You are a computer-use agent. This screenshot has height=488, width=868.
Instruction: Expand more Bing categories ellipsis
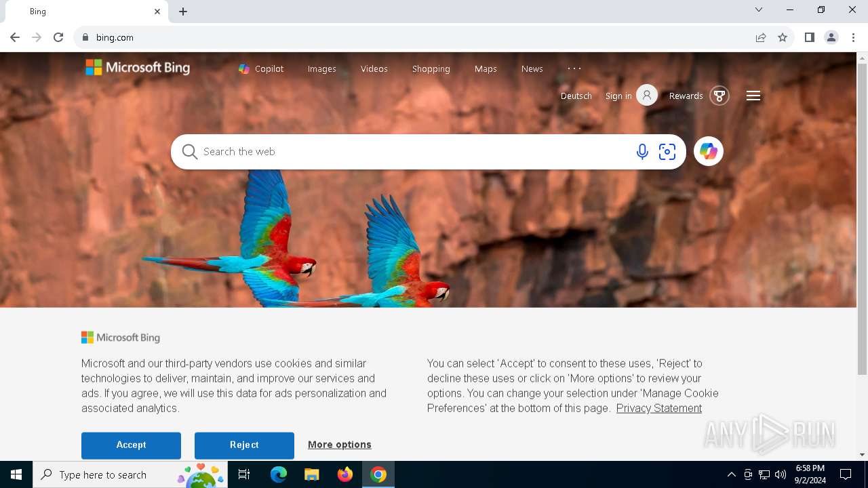[x=574, y=68]
